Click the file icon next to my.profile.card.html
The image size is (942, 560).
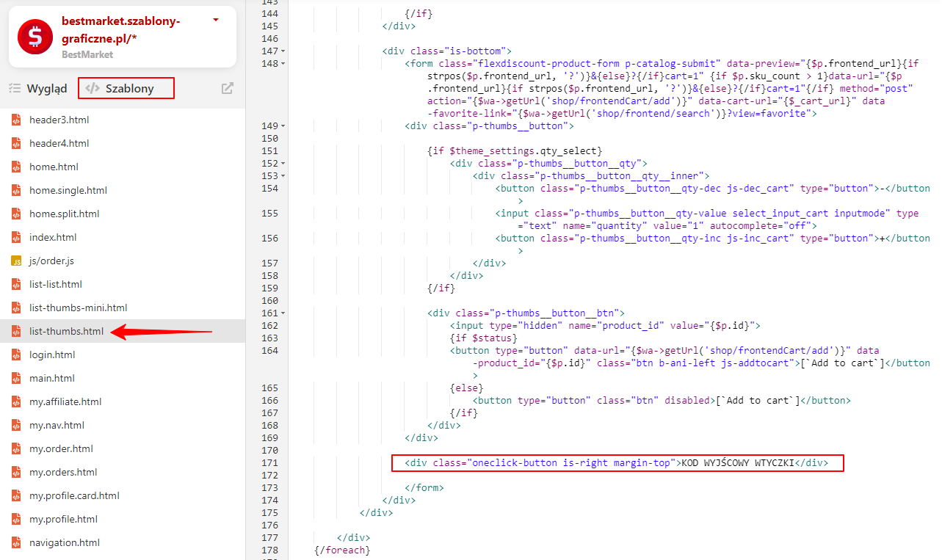tap(17, 495)
